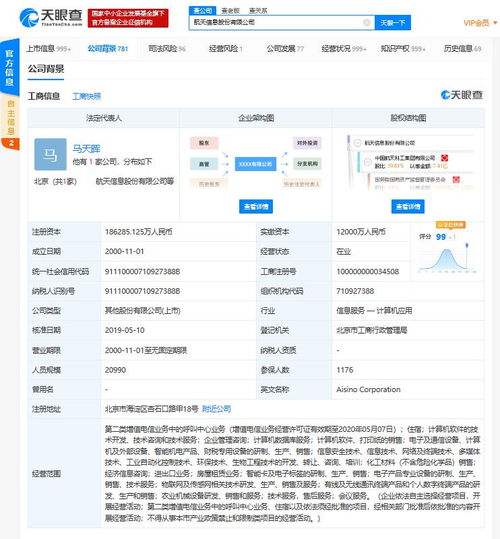500x539 pixels.
Task: Go to the 历史信息 tab
Action: pos(462,49)
